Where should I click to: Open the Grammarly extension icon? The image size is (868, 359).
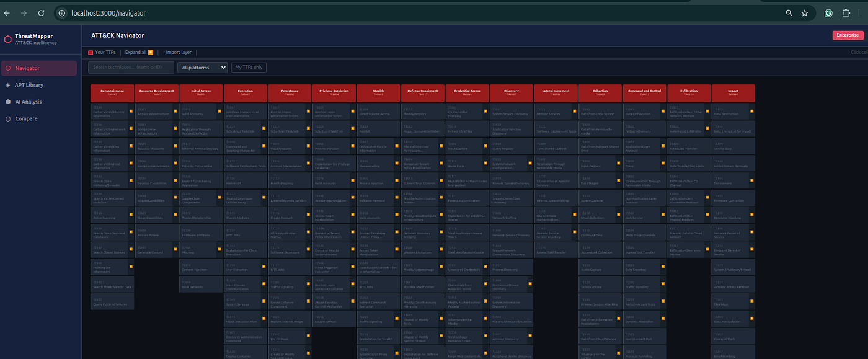pyautogui.click(x=828, y=12)
